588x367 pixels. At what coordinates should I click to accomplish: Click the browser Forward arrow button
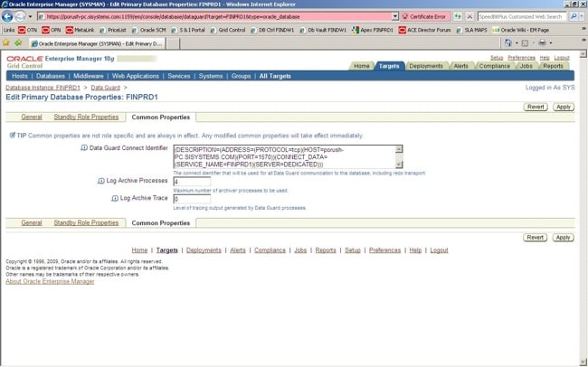20,16
